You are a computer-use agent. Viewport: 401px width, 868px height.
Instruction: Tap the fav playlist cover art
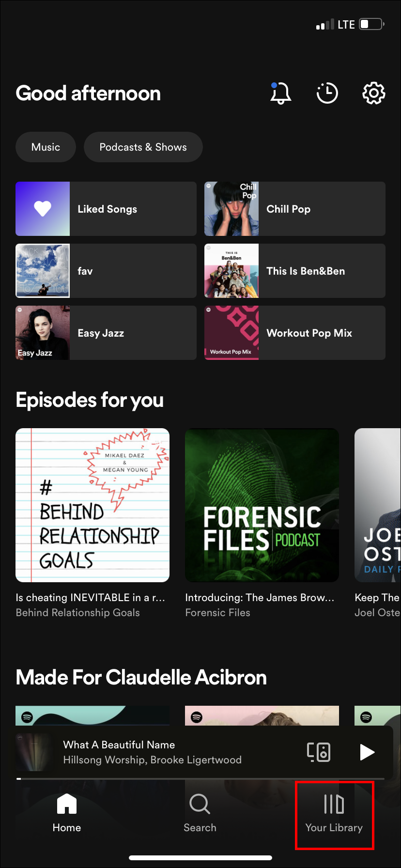(x=43, y=271)
